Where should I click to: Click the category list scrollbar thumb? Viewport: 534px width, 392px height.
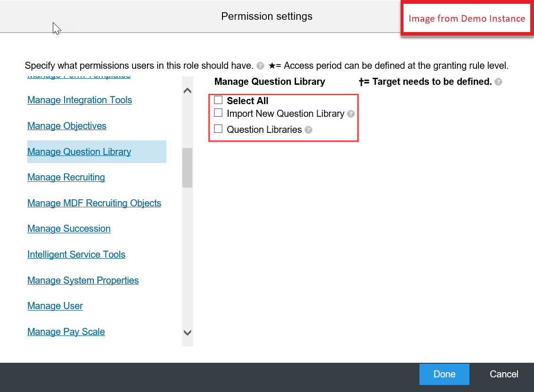coord(187,168)
